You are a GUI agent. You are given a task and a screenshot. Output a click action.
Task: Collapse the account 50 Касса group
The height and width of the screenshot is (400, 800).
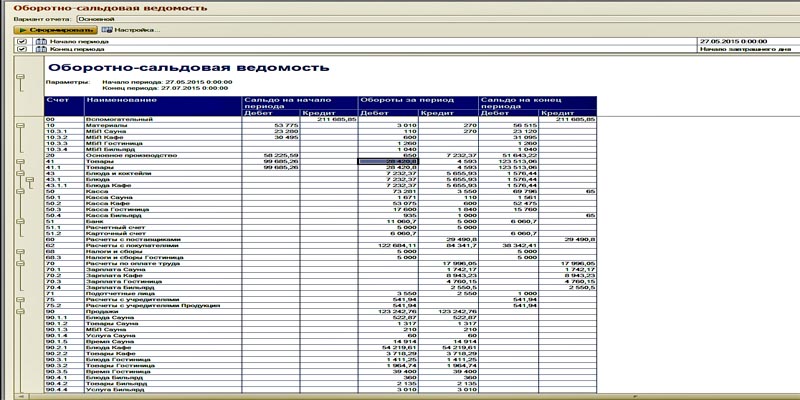20,190
